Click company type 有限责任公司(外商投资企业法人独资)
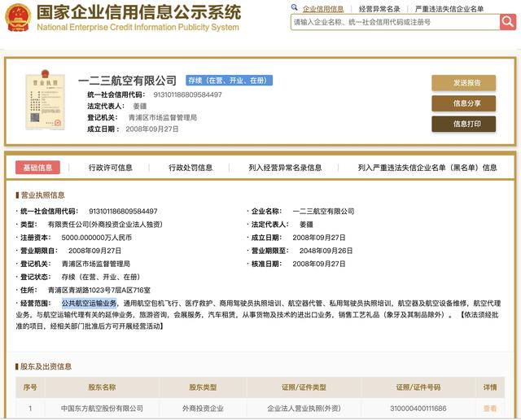Image resolution: width=521 pixels, height=420 pixels. pyautogui.click(x=105, y=225)
